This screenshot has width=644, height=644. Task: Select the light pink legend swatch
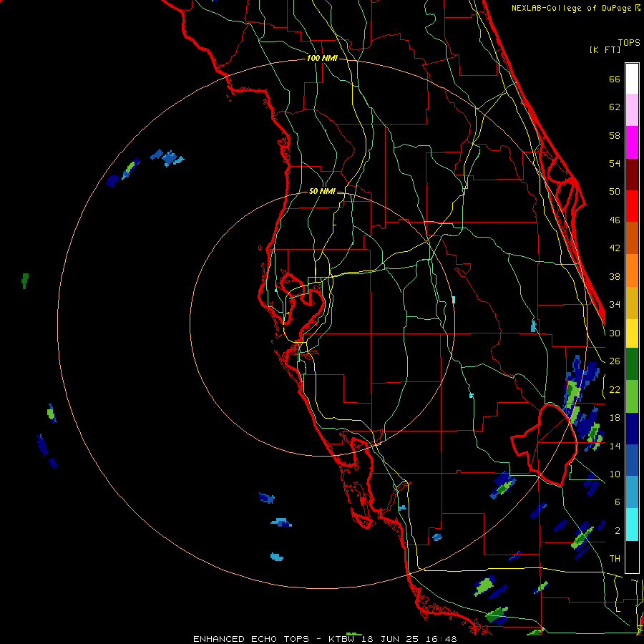point(632,110)
